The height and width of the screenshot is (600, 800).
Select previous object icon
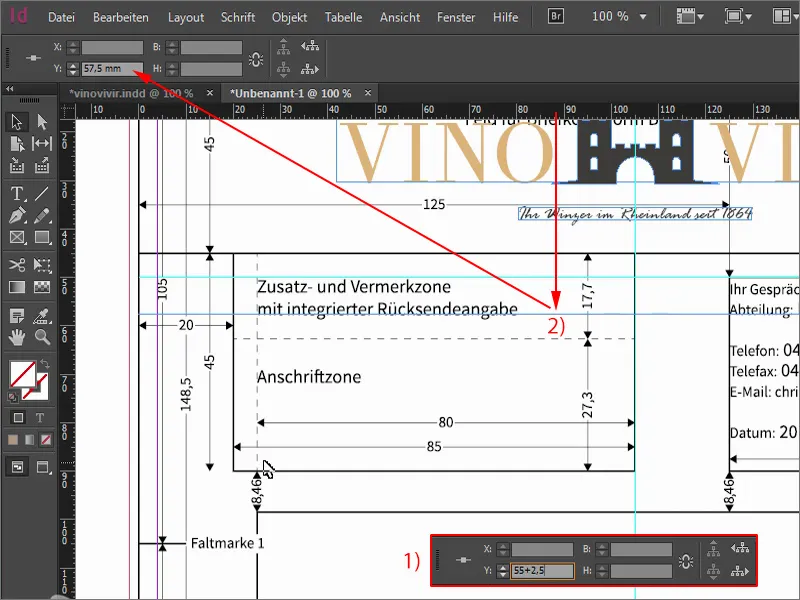[x=310, y=46]
